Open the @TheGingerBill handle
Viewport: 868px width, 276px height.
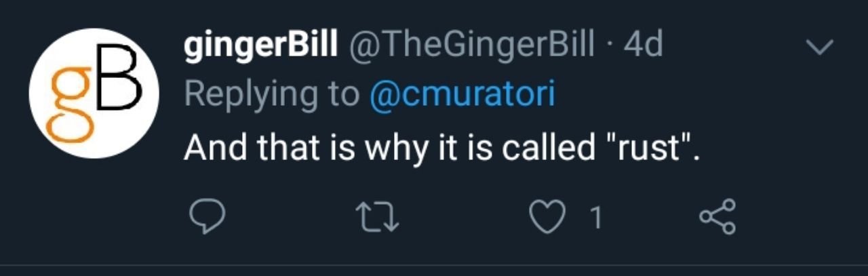tap(471, 46)
